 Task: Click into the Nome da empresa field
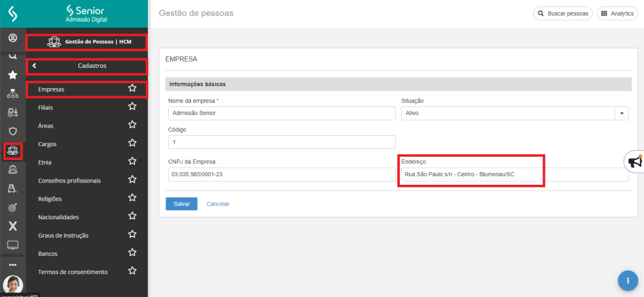[281, 113]
